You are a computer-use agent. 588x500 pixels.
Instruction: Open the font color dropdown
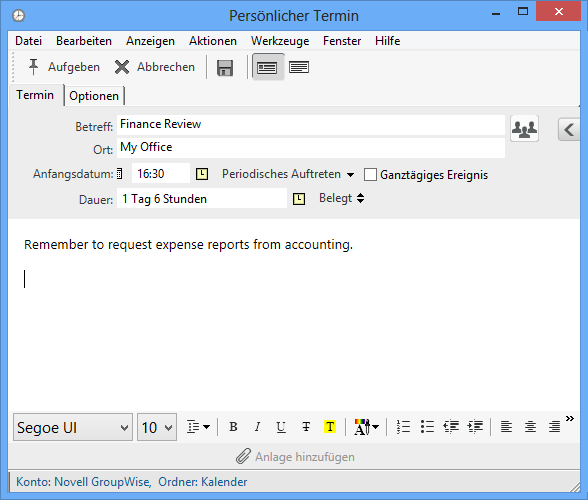coord(366,427)
